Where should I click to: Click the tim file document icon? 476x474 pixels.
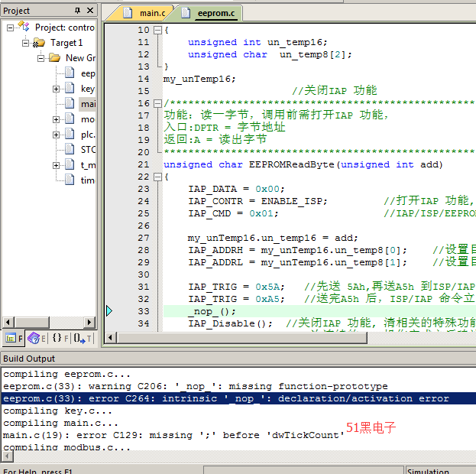click(x=70, y=180)
